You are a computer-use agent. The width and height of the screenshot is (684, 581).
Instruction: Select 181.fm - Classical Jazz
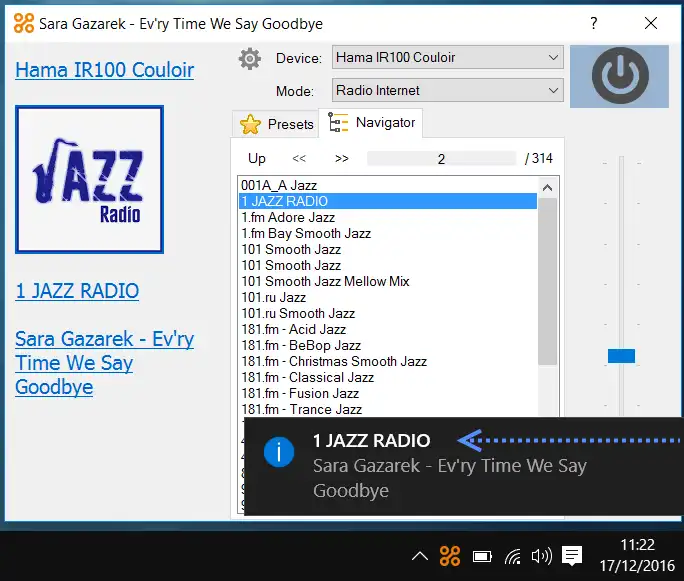388,377
